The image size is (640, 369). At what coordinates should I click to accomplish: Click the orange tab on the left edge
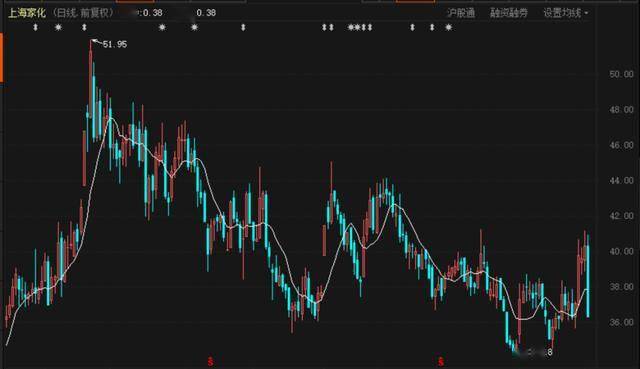tap(1, 58)
